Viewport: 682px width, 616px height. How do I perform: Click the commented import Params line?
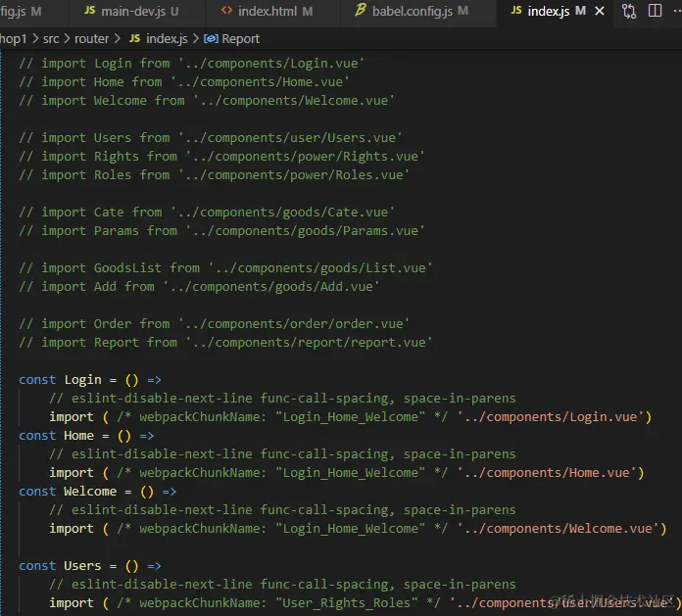click(x=221, y=231)
